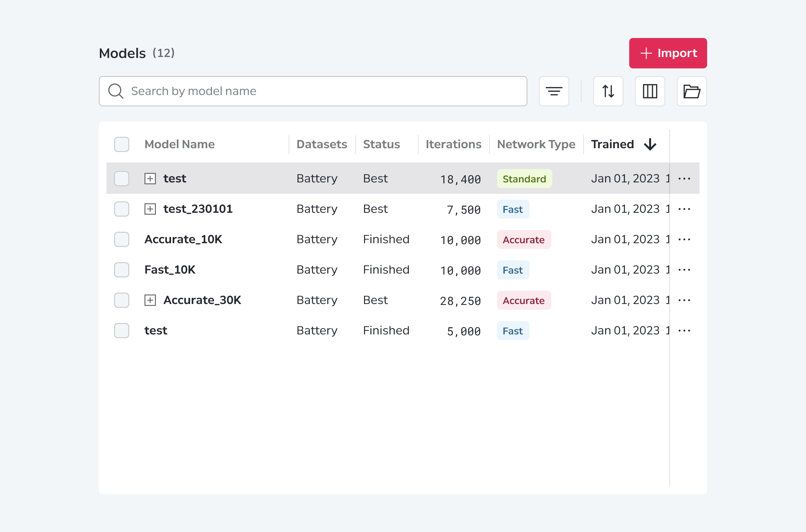
Task: Click the Fast tag in 5,000-iteration row
Action: tap(513, 331)
